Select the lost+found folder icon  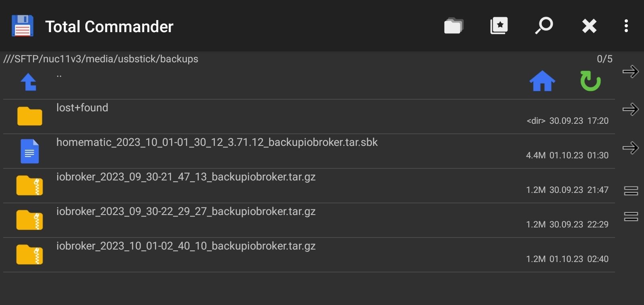[30, 116]
